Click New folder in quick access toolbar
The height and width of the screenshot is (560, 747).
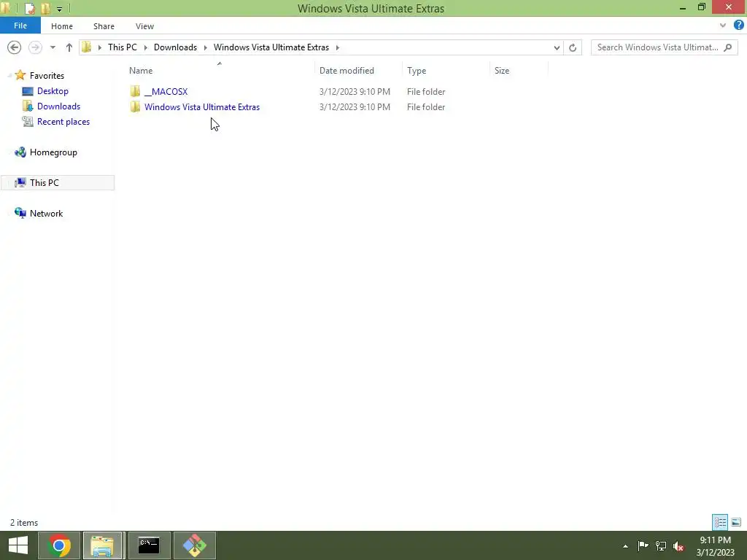(x=46, y=9)
